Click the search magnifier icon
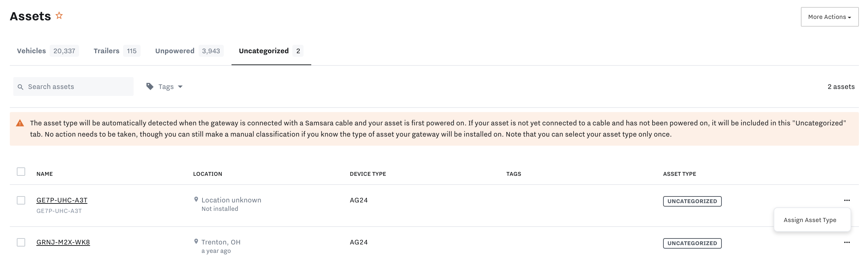 point(21,87)
